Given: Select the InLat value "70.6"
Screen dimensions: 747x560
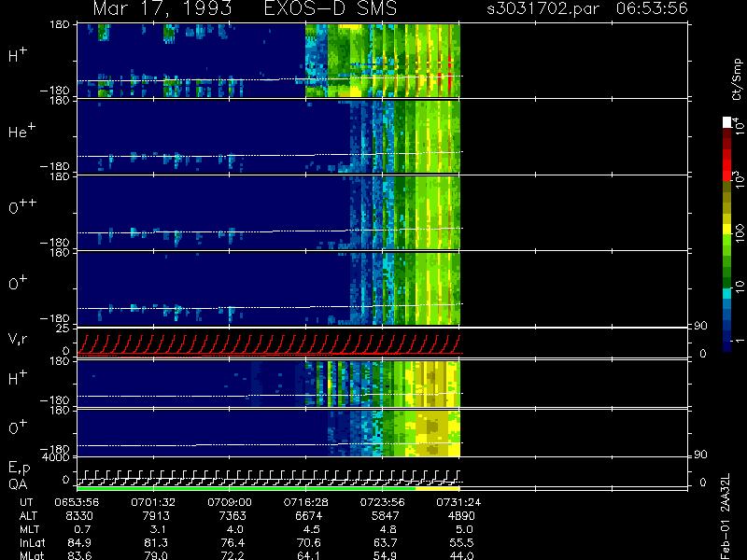Looking at the screenshot, I should 309,542.
